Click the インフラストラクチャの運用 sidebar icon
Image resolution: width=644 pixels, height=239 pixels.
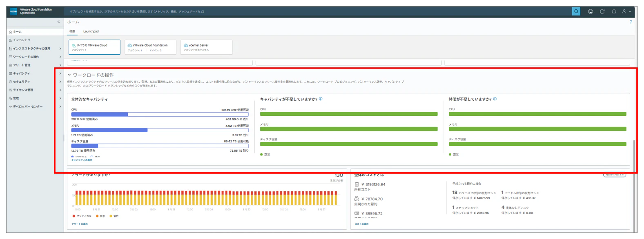pos(11,49)
